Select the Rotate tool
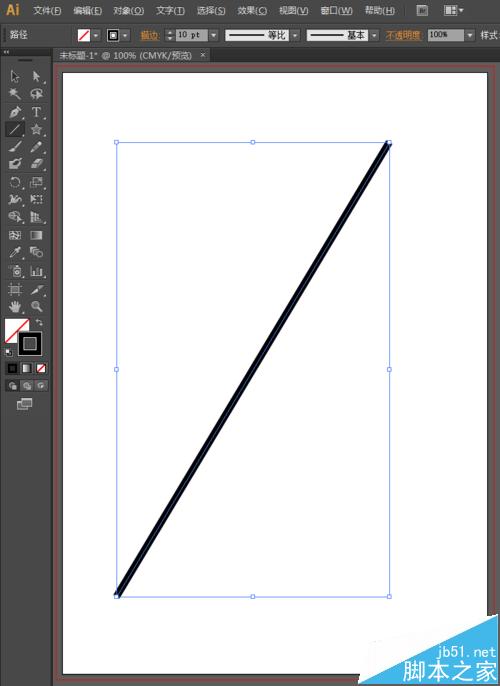Viewport: 500px width, 686px height. click(x=15, y=182)
